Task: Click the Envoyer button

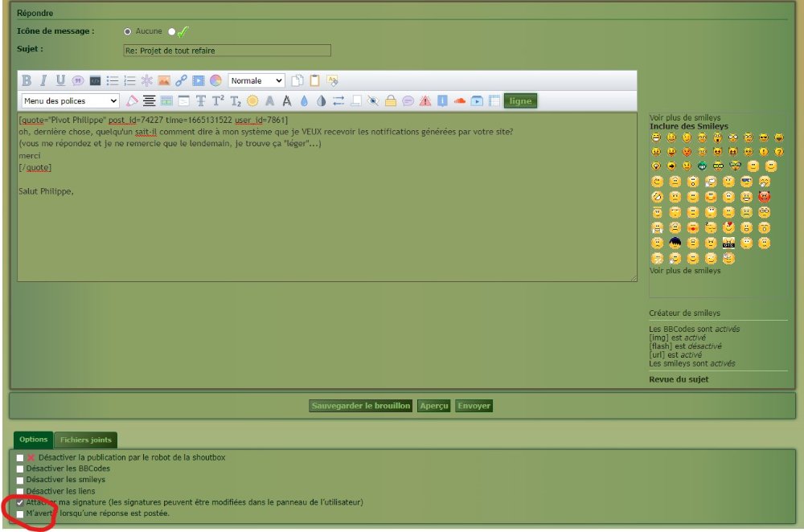Action: [x=474, y=406]
